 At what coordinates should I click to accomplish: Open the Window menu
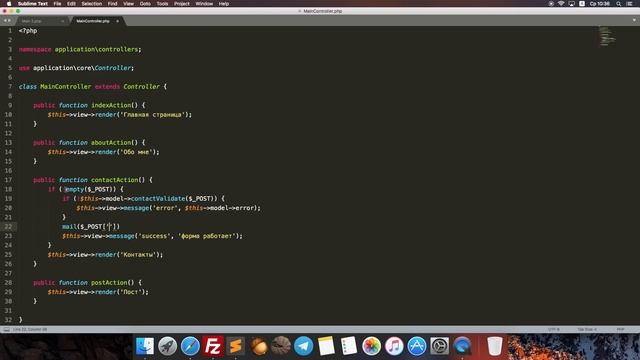click(204, 4)
